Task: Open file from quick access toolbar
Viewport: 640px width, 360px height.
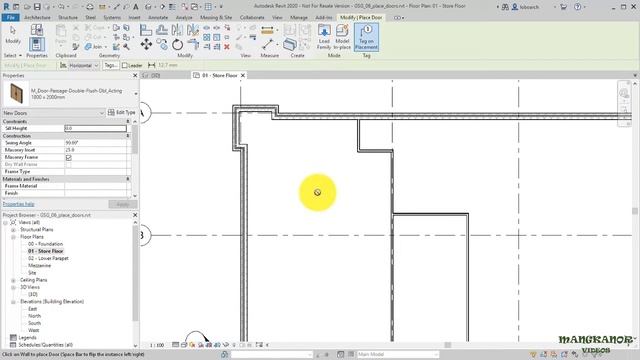Action: [27, 7]
